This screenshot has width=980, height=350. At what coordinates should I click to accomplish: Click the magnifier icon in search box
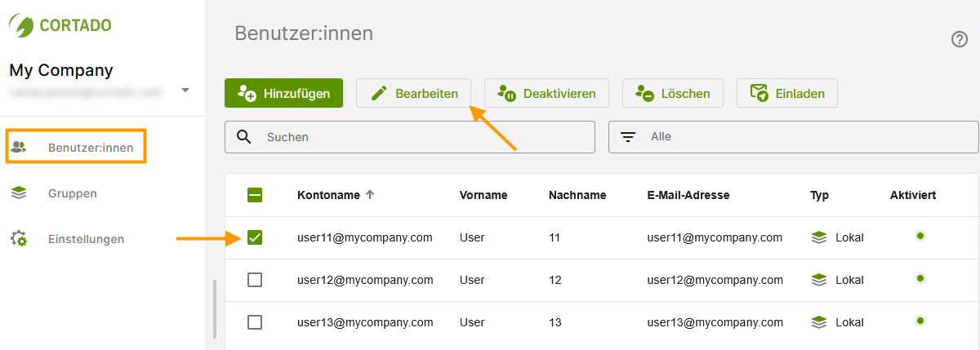[x=243, y=136]
